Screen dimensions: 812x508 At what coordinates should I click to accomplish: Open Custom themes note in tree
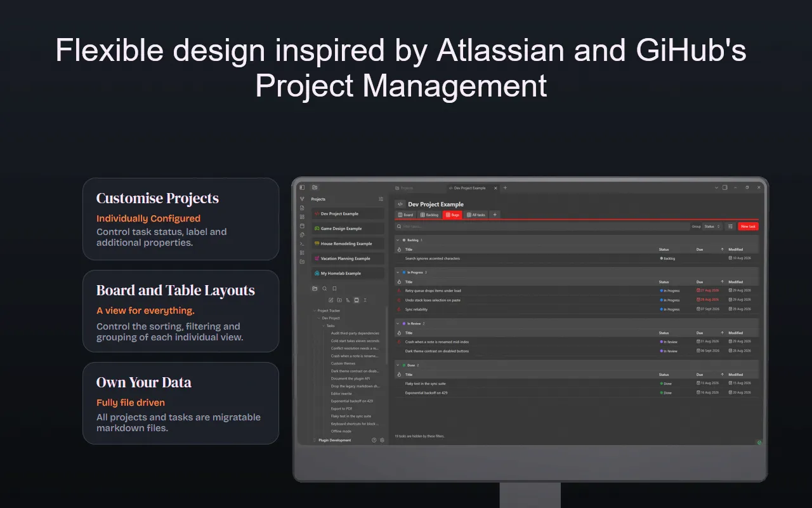point(343,363)
